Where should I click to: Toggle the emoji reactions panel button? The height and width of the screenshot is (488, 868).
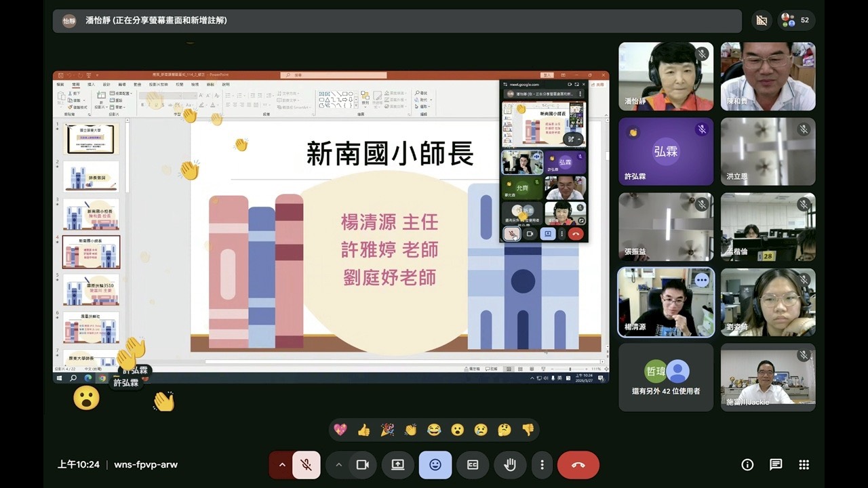(x=435, y=465)
